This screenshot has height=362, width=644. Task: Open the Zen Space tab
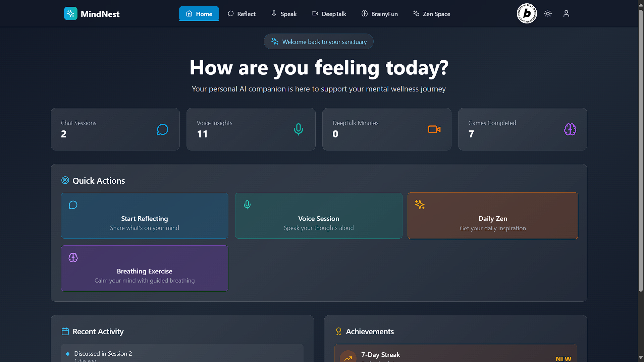[x=432, y=14]
